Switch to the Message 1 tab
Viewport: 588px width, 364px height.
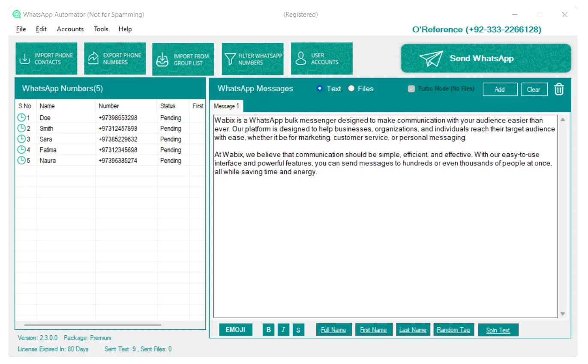226,106
